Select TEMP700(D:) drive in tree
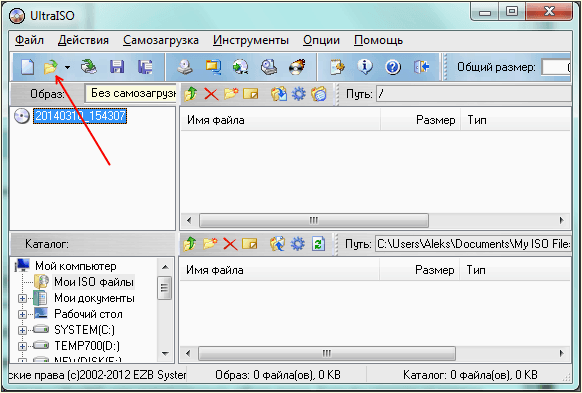Viewport: 582px width, 393px height. coord(87,345)
